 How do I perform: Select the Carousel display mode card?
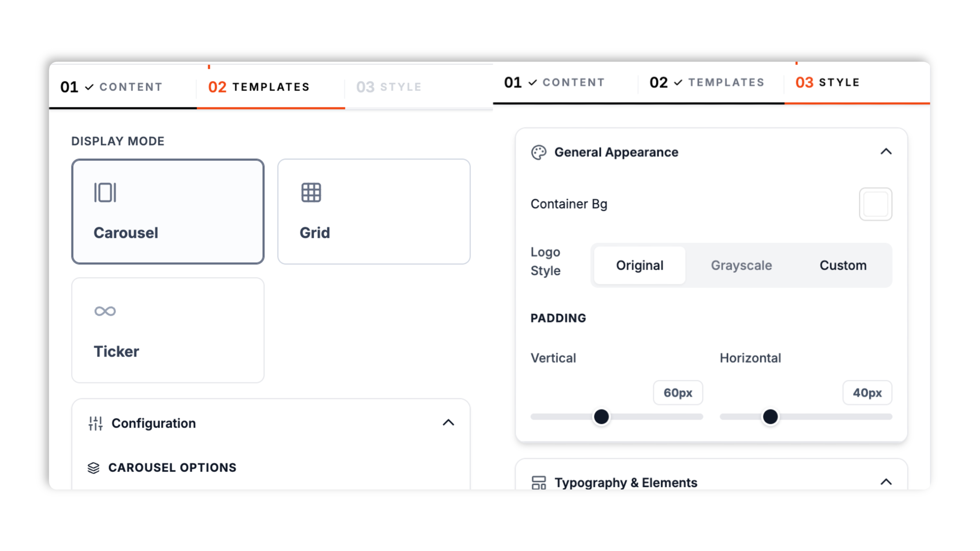(x=168, y=212)
